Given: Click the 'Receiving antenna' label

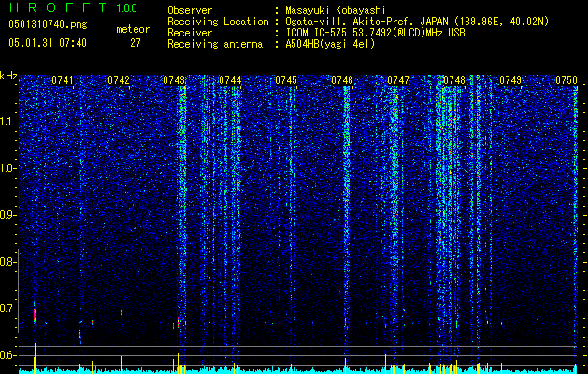Looking at the screenshot, I should pyautogui.click(x=215, y=44).
